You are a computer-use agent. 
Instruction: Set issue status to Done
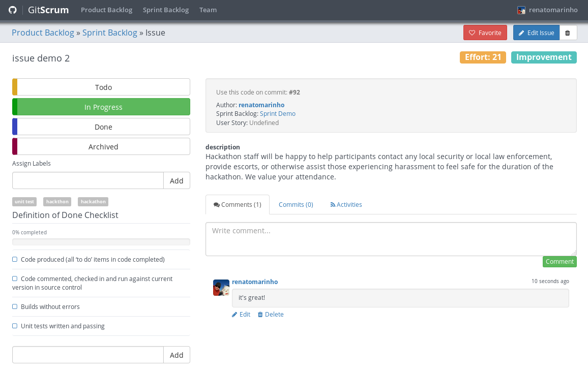click(103, 127)
